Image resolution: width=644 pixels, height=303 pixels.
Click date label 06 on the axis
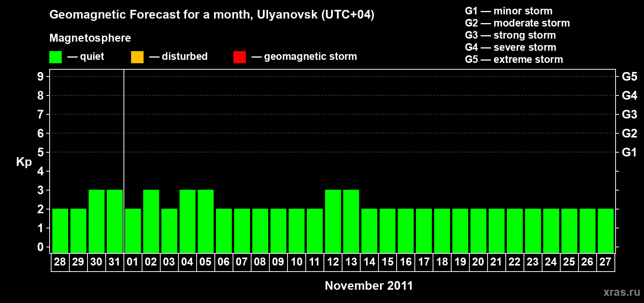coord(224,262)
